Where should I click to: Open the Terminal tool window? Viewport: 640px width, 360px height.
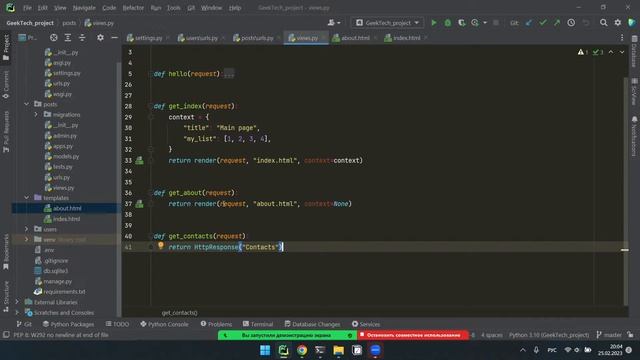(x=258, y=324)
